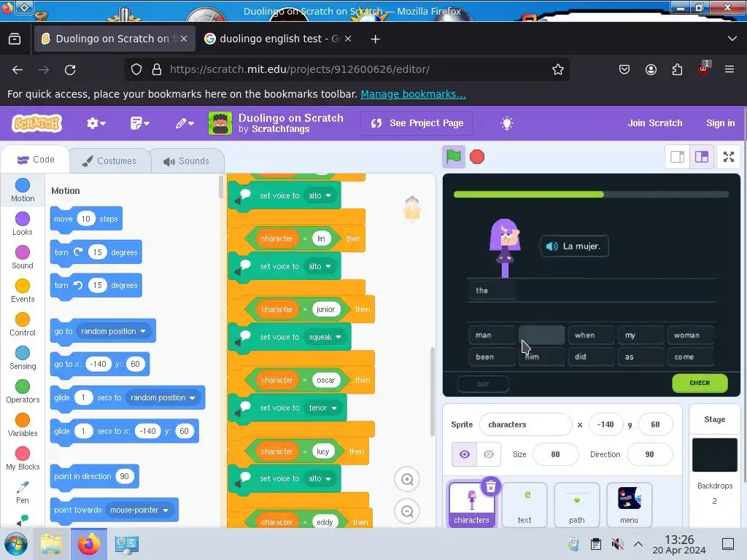Switch to the Code tab

(36, 160)
